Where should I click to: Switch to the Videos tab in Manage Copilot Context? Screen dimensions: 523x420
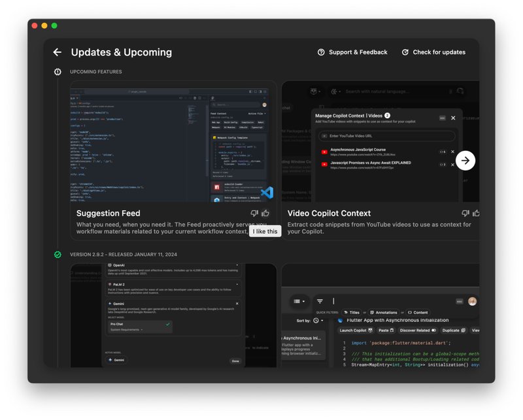point(375,114)
